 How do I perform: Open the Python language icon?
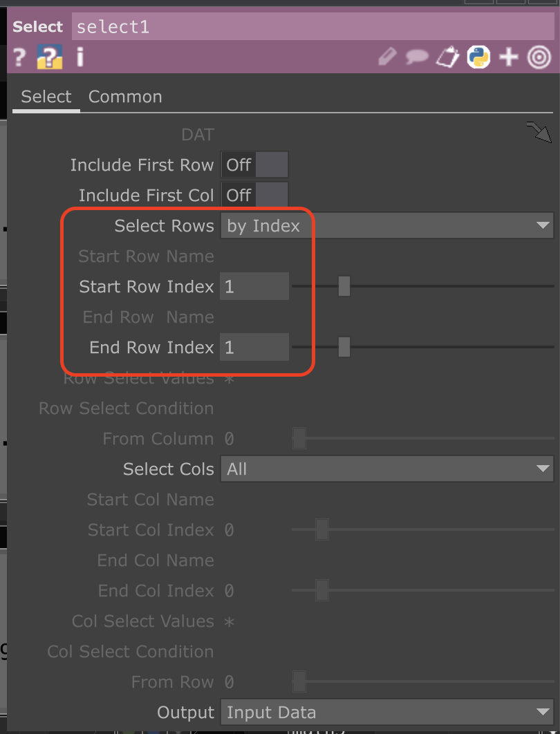click(x=478, y=57)
